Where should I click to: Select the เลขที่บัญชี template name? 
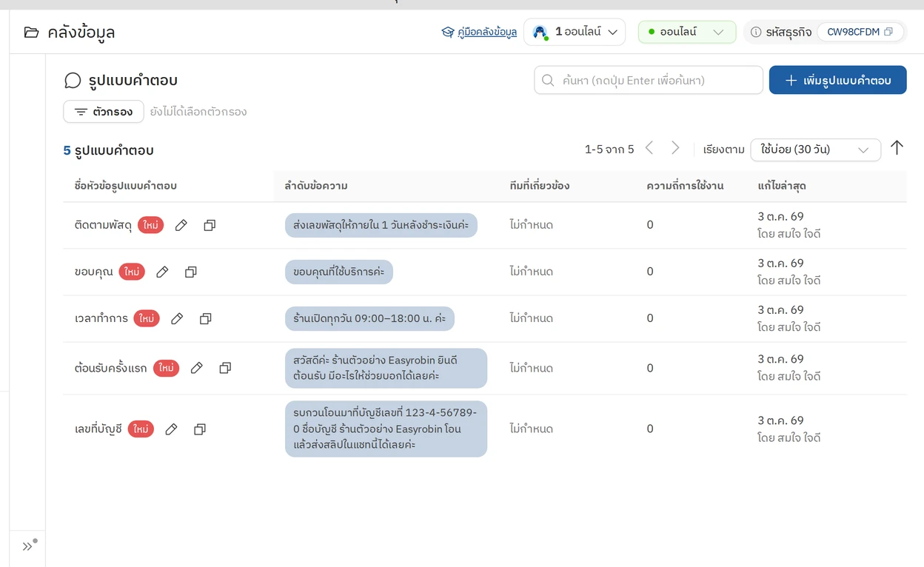point(98,429)
